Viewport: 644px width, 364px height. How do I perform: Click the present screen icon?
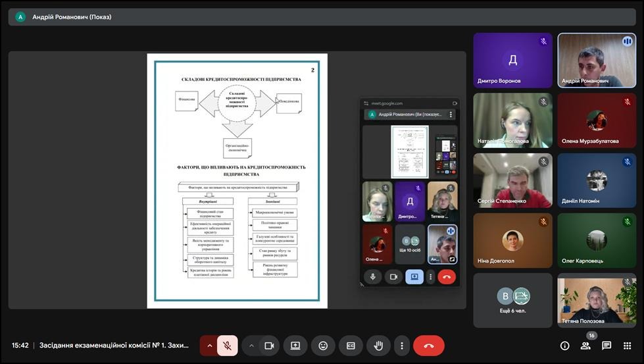point(295,346)
